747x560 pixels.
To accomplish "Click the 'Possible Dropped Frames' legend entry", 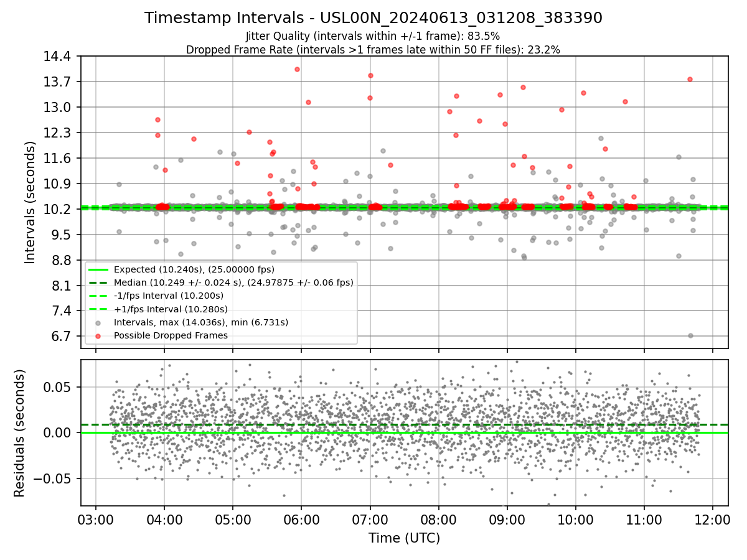I will (x=171, y=335).
